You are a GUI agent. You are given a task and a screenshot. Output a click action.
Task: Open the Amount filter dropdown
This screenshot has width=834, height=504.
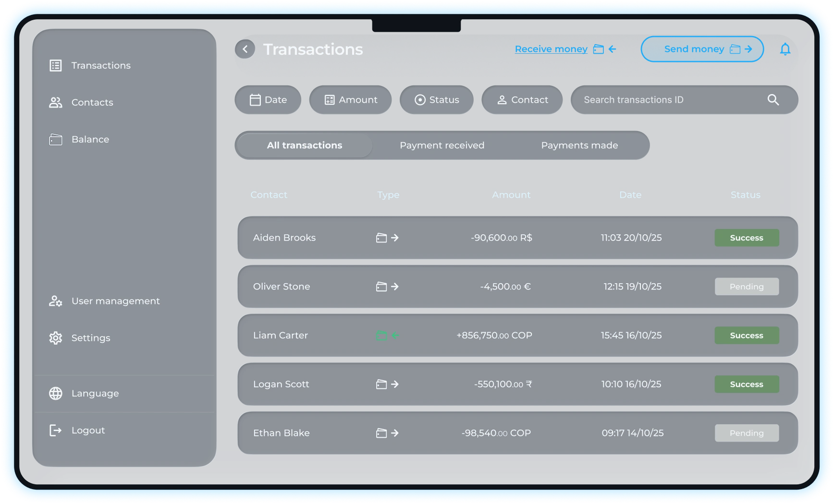click(x=351, y=100)
